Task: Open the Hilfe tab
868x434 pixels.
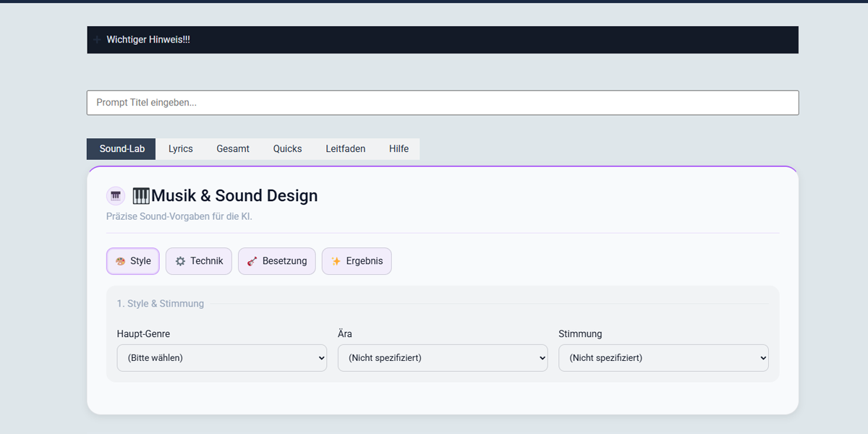Action: point(399,149)
